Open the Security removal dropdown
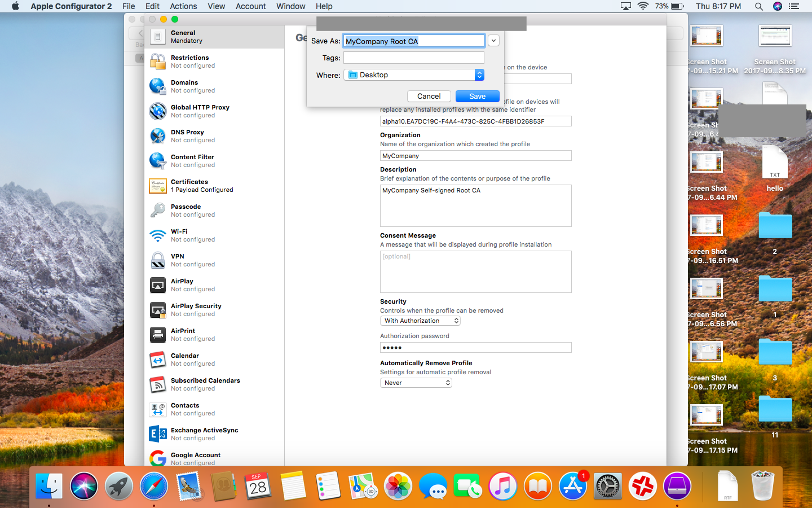This screenshot has height=508, width=812. [420, 321]
